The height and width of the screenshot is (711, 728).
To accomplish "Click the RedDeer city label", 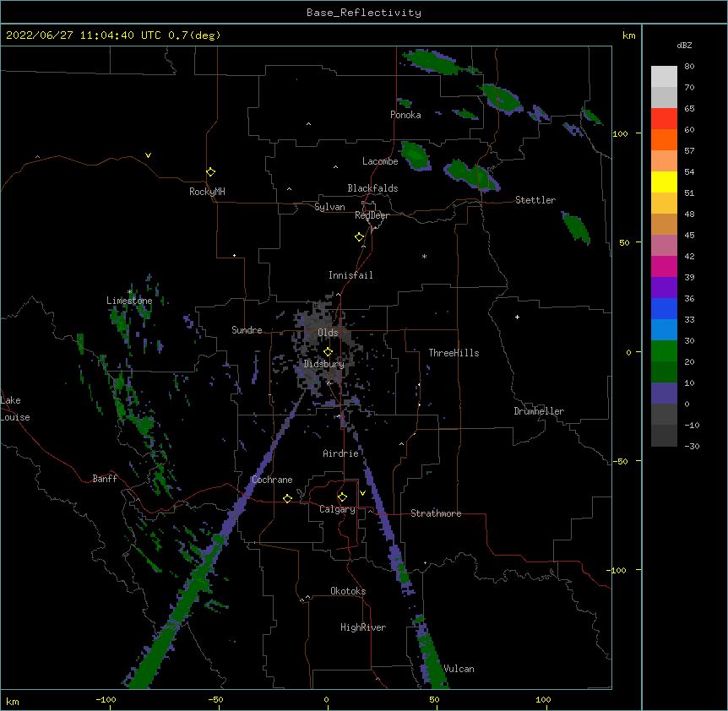I will pos(372,215).
